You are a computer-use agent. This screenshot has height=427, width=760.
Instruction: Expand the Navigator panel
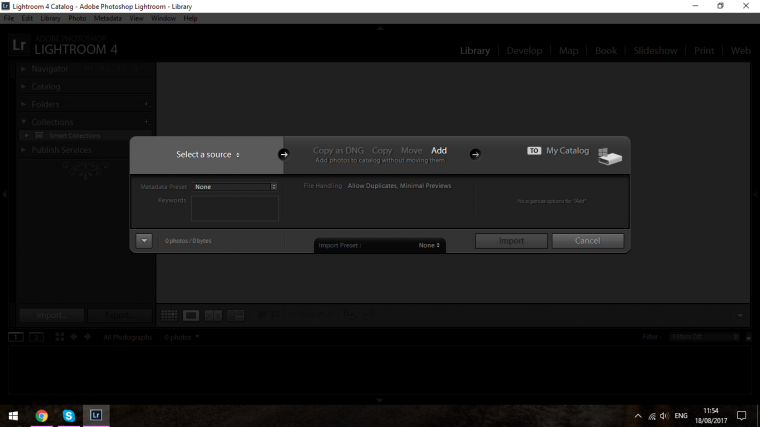pos(23,69)
